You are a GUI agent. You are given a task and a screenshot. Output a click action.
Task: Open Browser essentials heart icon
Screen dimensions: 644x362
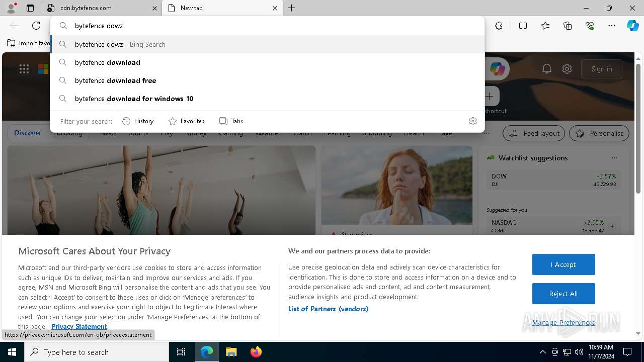[x=590, y=26]
